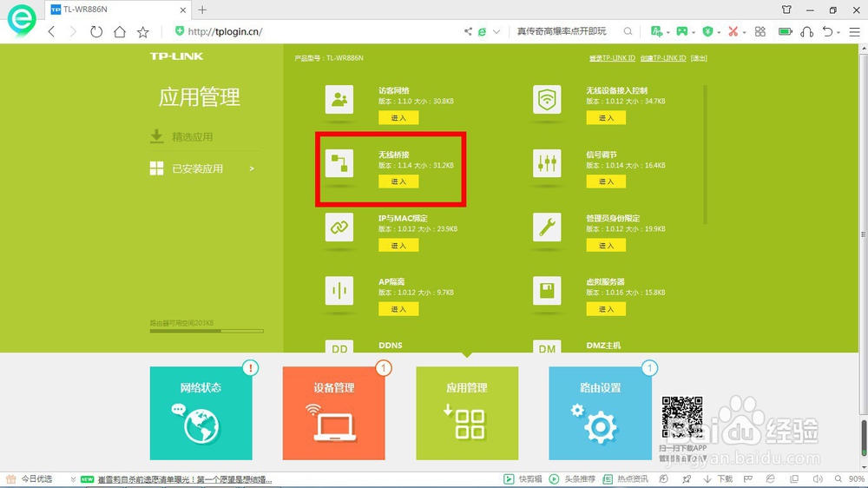Open the browser hamburger menu
The image size is (868, 488).
[x=855, y=32]
